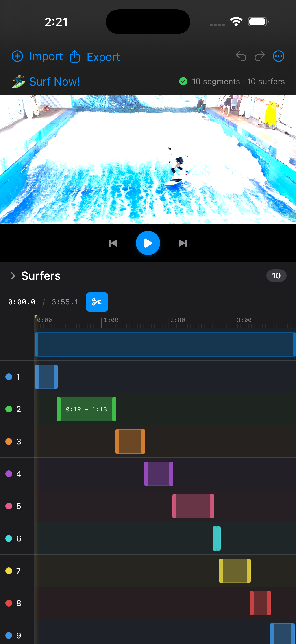This screenshot has width=296, height=644.
Task: Select surfer 8 red segment
Action: tap(260, 603)
